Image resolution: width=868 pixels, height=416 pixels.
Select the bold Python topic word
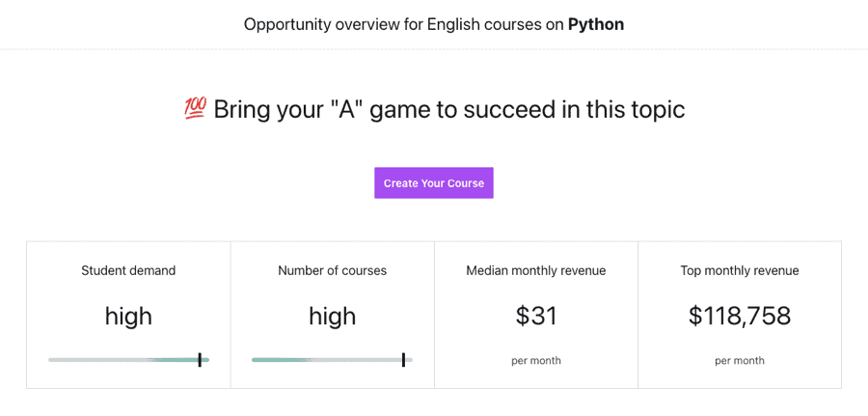click(x=596, y=24)
